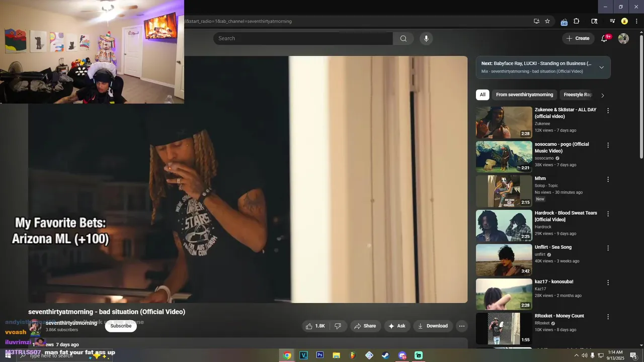
Task: Click the install app icon in address bar
Action: 536,21
